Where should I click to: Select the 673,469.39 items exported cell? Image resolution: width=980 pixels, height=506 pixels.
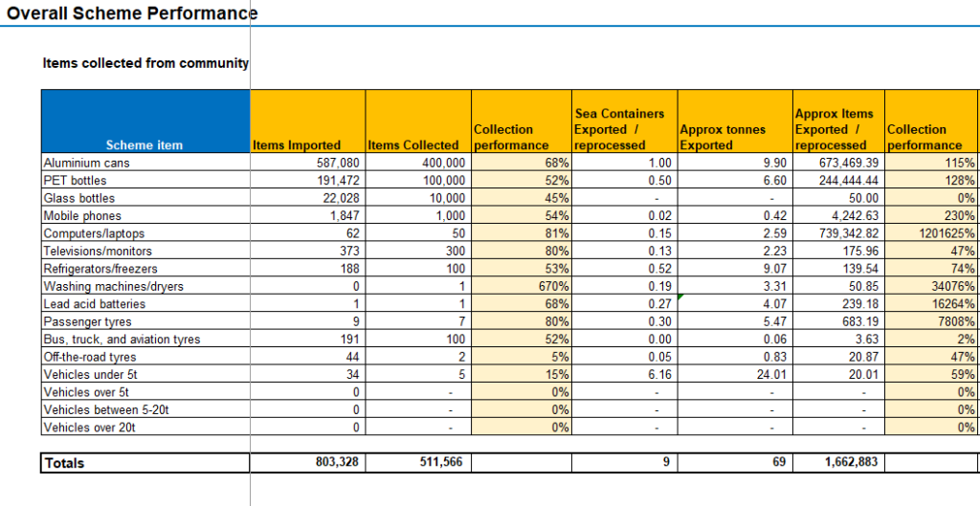[x=838, y=163]
